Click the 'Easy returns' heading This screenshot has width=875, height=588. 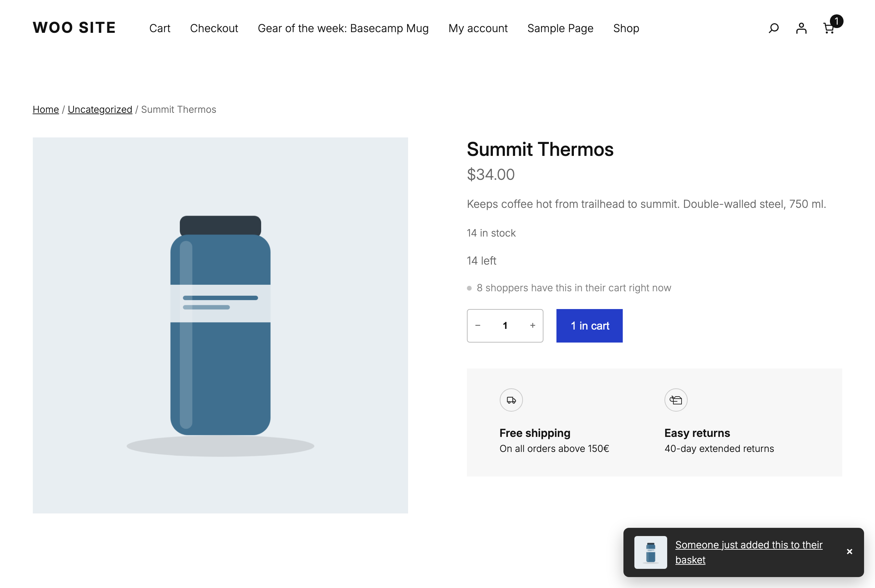[697, 433]
